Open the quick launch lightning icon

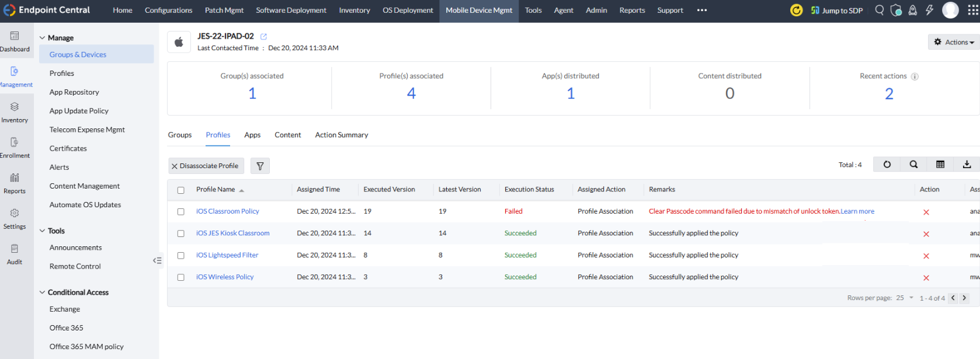tap(929, 10)
